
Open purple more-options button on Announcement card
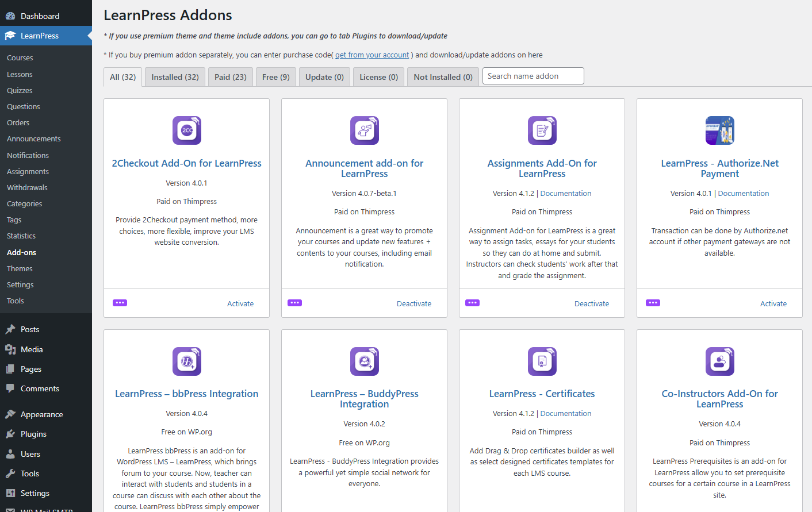[294, 303]
